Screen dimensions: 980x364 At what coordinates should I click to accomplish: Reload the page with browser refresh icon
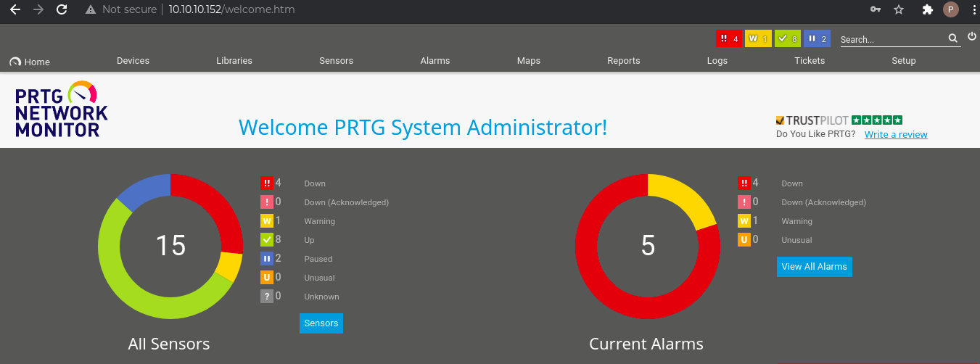click(62, 9)
